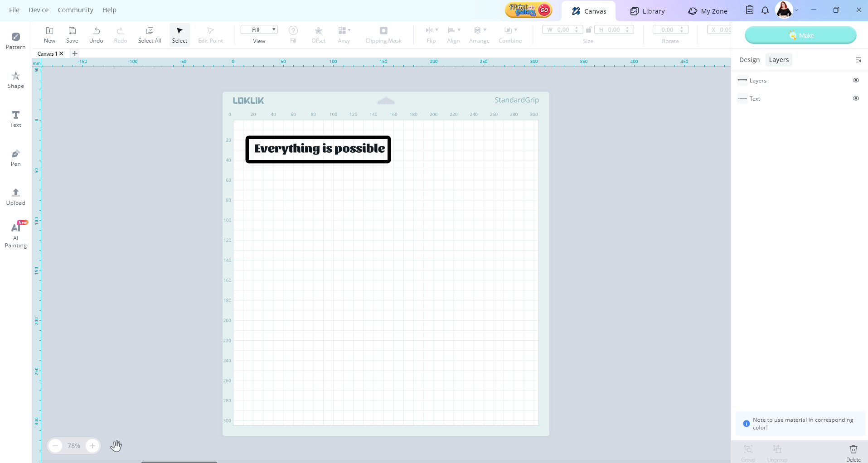The image size is (868, 463).
Task: Open the notifications bell
Action: coord(765,10)
